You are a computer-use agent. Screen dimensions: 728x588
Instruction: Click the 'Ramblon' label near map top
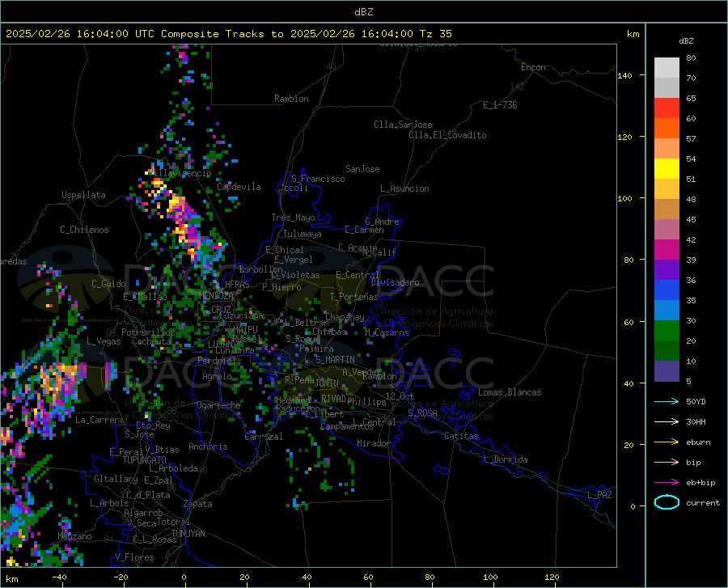tap(291, 99)
